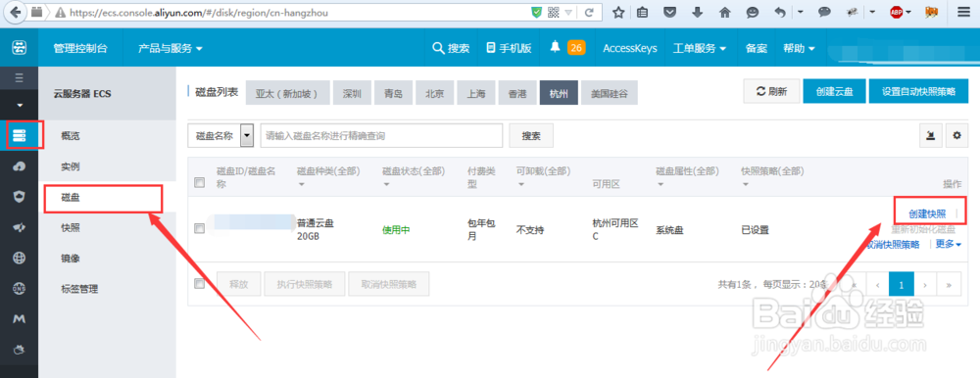Select 快照 in the ECS menu
Viewport: 980px width, 378px height.
click(x=70, y=228)
